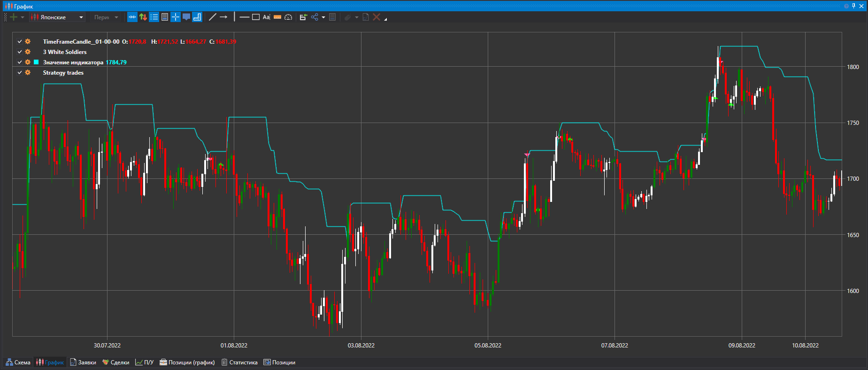Hide the Значение индикатора series via checkbox

pos(20,62)
